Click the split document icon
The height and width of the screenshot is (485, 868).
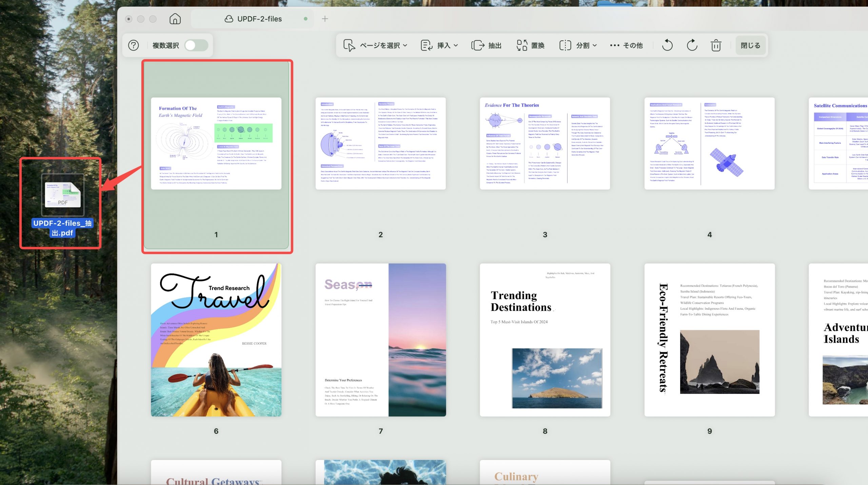tap(565, 45)
